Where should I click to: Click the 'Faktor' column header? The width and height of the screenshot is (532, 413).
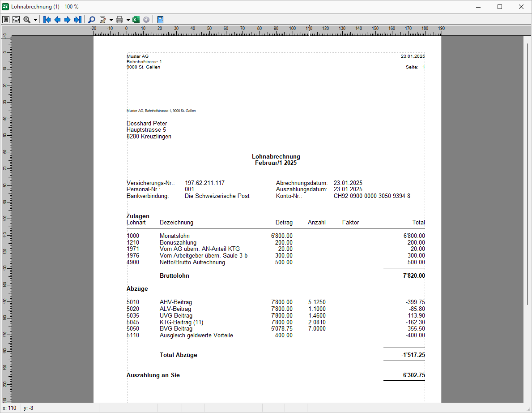[350, 223]
